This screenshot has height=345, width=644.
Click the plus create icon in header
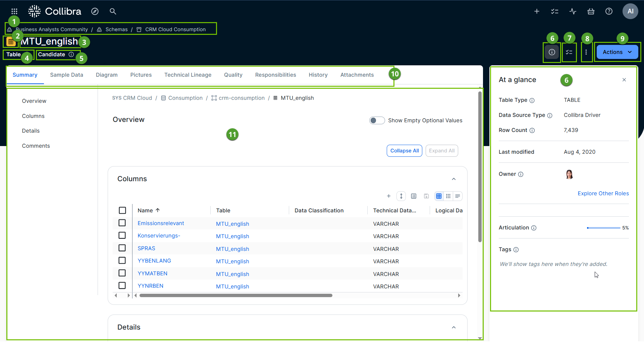click(537, 11)
